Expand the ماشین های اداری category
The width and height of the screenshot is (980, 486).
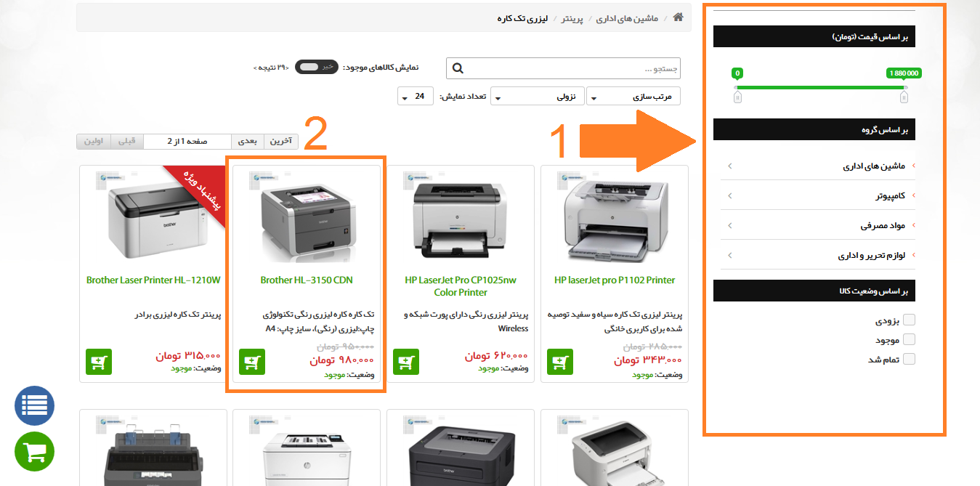818,166
